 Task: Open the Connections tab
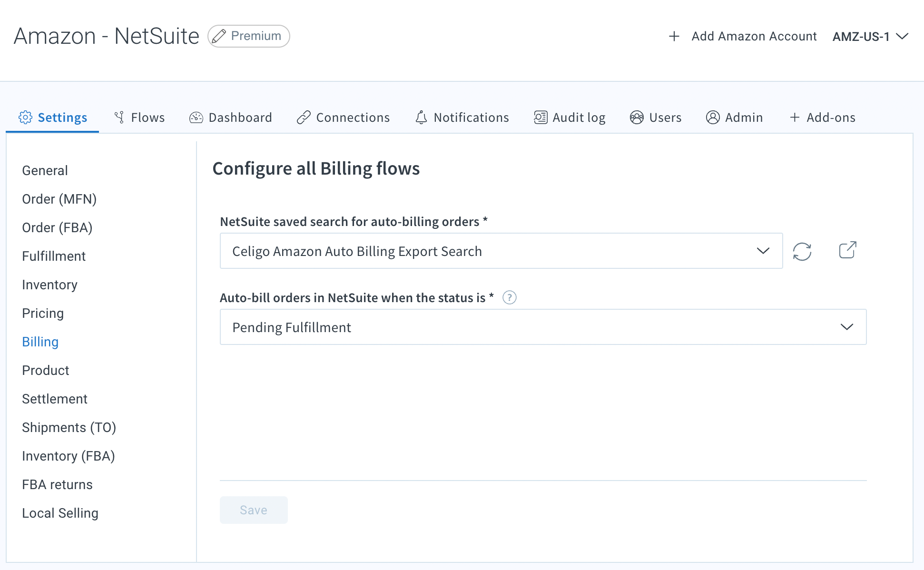tap(343, 118)
